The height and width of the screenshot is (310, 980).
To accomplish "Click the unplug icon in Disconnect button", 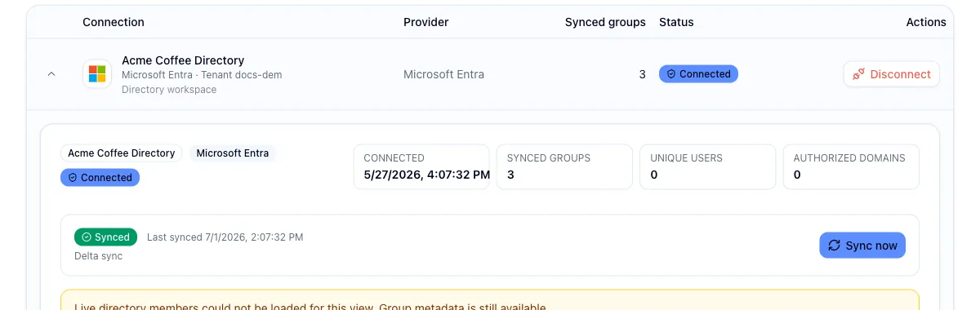I will tap(858, 74).
